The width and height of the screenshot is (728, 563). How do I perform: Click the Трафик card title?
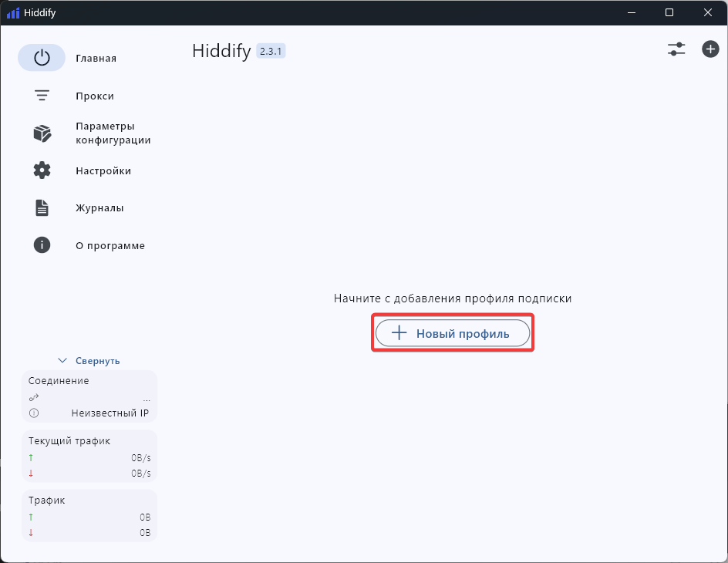point(46,501)
